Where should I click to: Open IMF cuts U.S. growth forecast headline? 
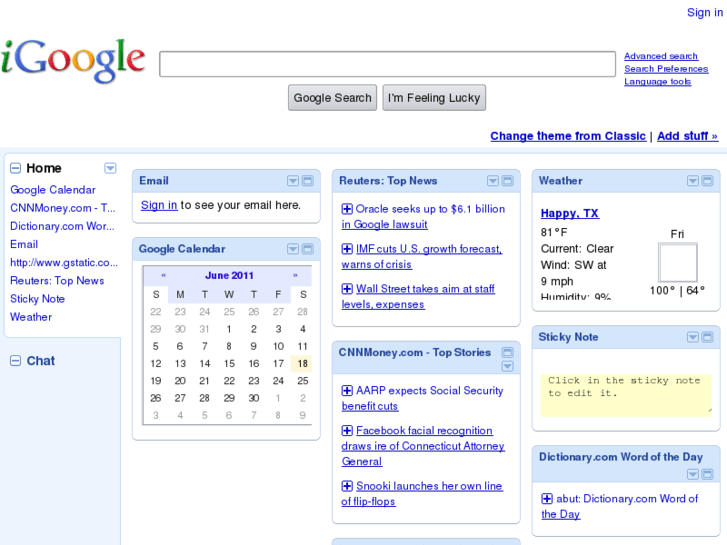tap(422, 256)
